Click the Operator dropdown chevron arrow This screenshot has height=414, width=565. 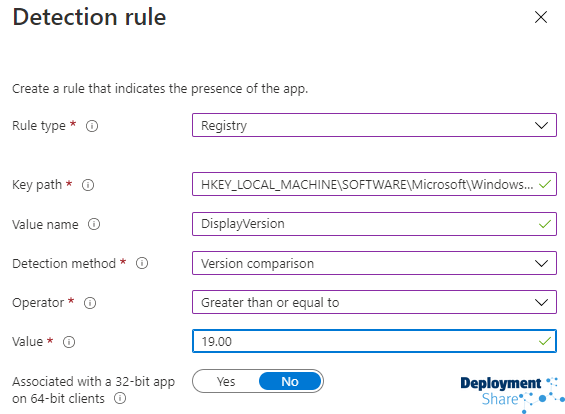[541, 302]
